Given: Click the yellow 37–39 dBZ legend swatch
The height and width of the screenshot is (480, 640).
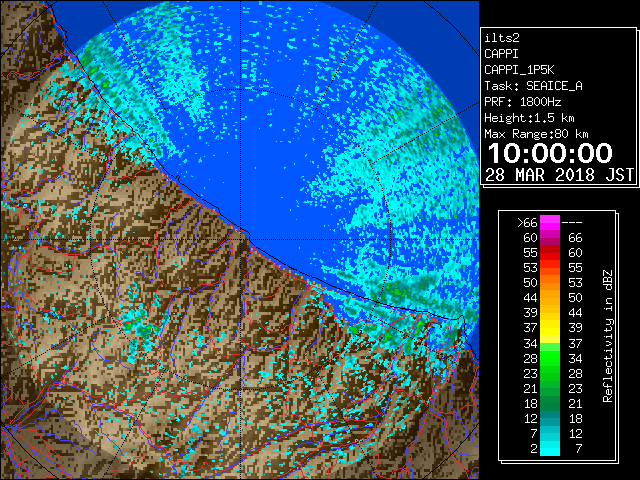Looking at the screenshot, I should click(550, 328).
